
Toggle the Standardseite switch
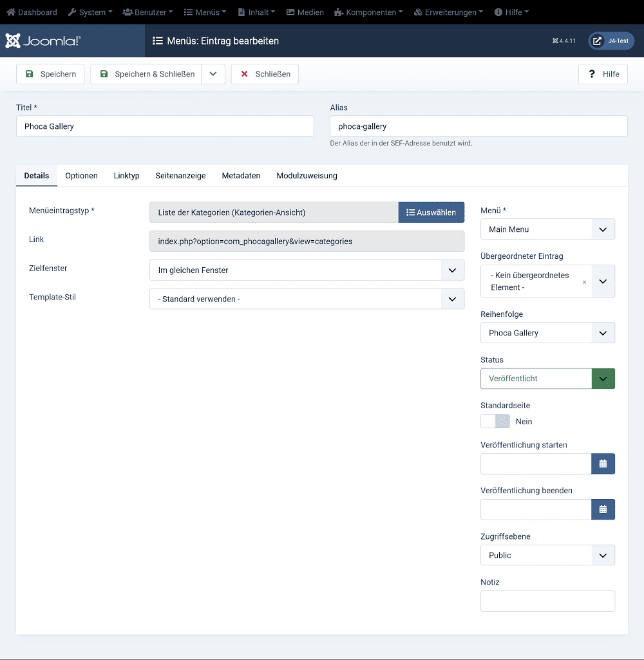(x=495, y=421)
